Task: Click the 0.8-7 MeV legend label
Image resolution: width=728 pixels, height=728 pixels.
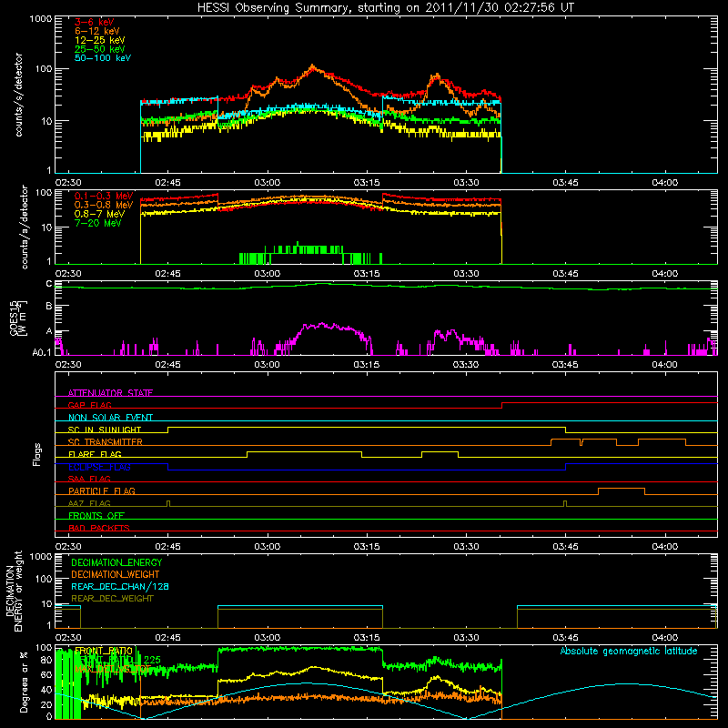Action: click(x=99, y=214)
